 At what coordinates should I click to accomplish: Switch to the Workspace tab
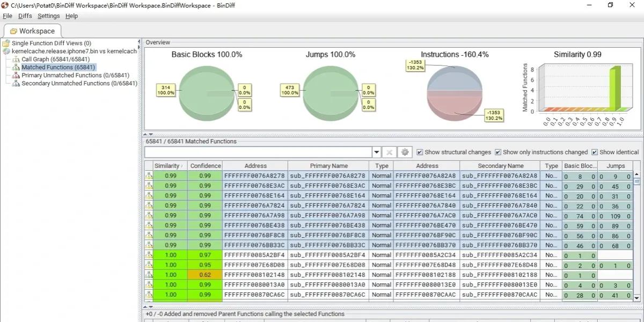(x=32, y=31)
